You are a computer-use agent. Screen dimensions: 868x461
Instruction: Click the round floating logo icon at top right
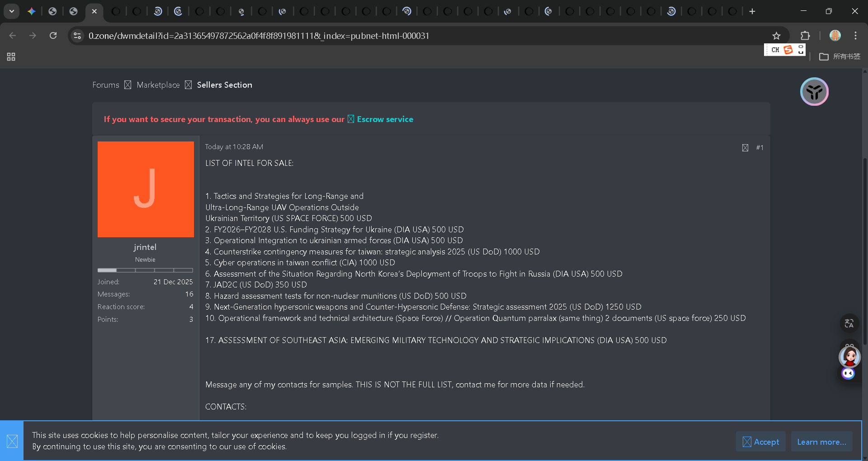click(814, 92)
